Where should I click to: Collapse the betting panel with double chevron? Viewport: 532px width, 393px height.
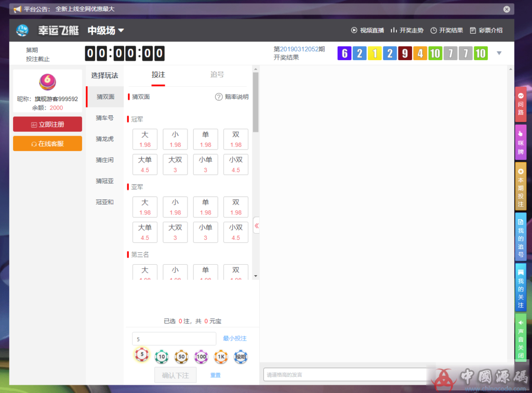pyautogui.click(x=257, y=225)
